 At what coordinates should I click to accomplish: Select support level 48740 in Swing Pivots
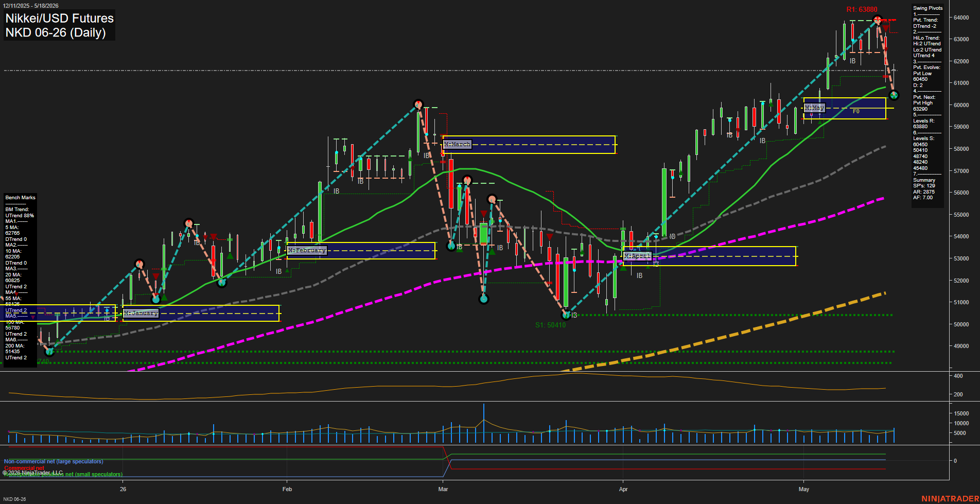click(x=920, y=156)
